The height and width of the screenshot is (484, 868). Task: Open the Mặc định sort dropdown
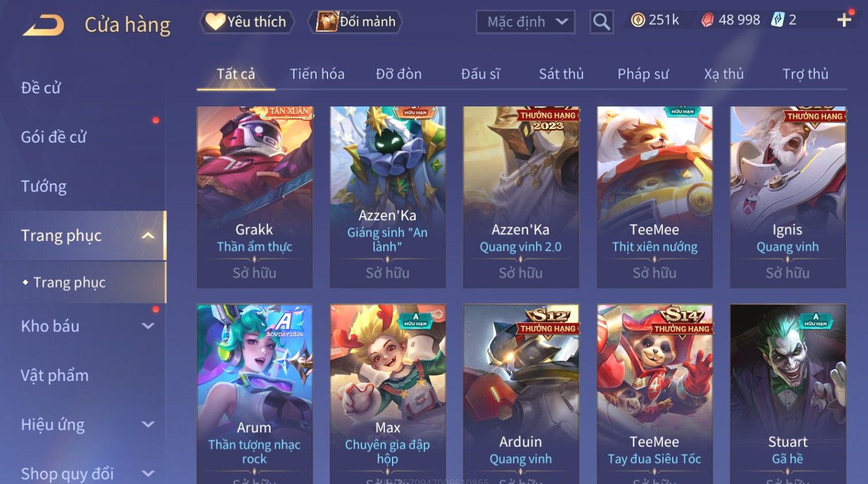point(526,22)
